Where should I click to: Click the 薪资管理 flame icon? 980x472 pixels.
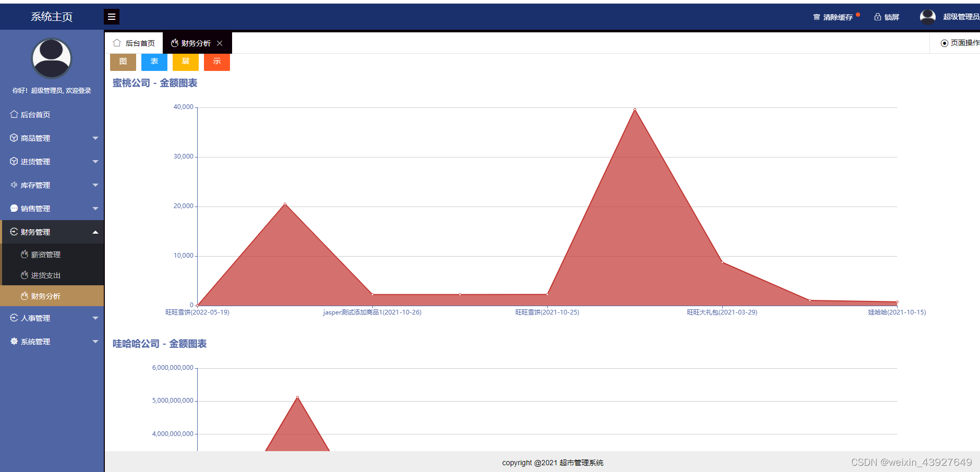25,254
